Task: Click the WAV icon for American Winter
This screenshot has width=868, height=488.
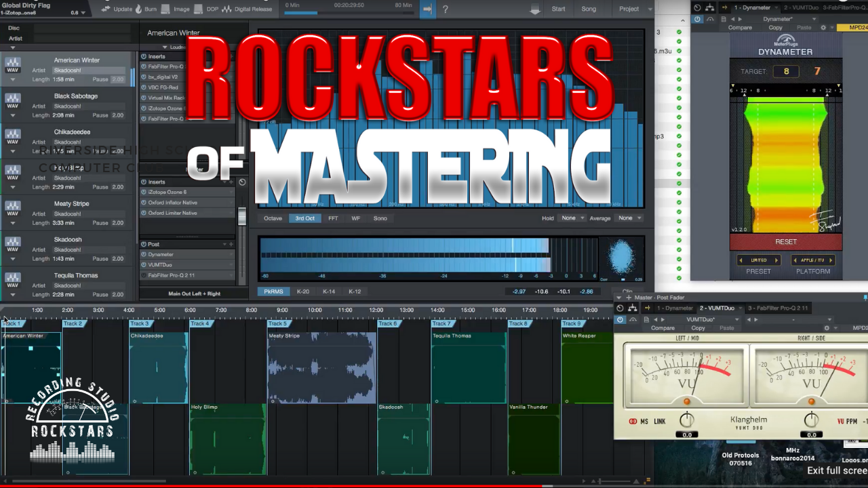Action: (x=12, y=65)
